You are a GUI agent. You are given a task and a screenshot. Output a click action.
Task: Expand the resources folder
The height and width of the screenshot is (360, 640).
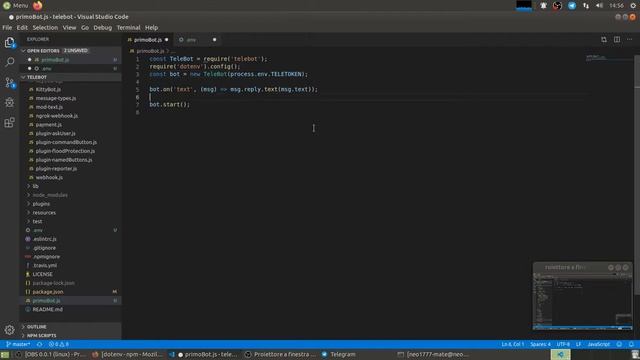click(x=71, y=213)
